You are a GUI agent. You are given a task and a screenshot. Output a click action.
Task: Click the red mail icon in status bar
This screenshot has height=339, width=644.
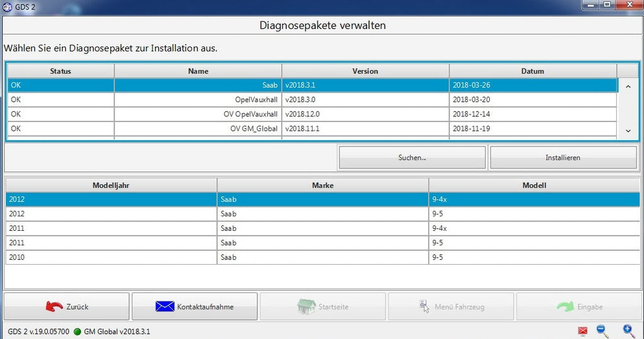click(582, 331)
